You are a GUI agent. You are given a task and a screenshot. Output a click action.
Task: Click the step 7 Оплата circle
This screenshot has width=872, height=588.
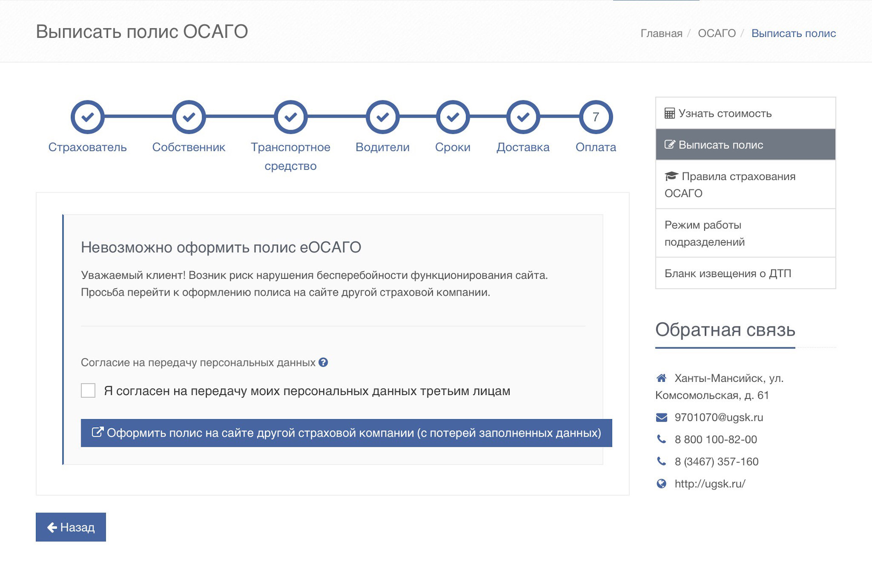click(x=596, y=117)
